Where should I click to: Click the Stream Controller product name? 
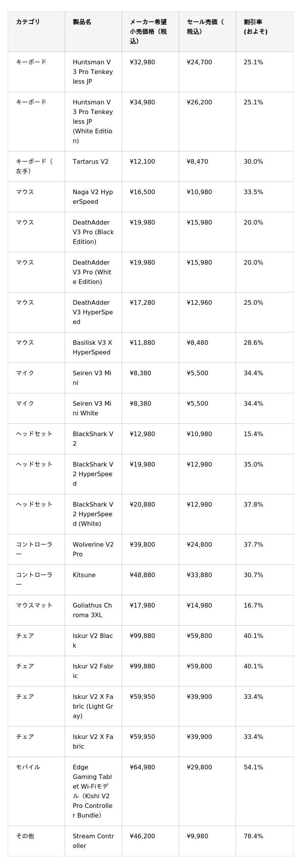[x=93, y=841]
